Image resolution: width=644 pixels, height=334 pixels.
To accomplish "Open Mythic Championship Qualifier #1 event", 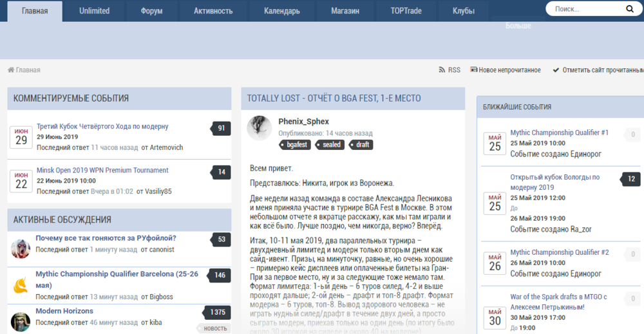I will [x=559, y=133].
